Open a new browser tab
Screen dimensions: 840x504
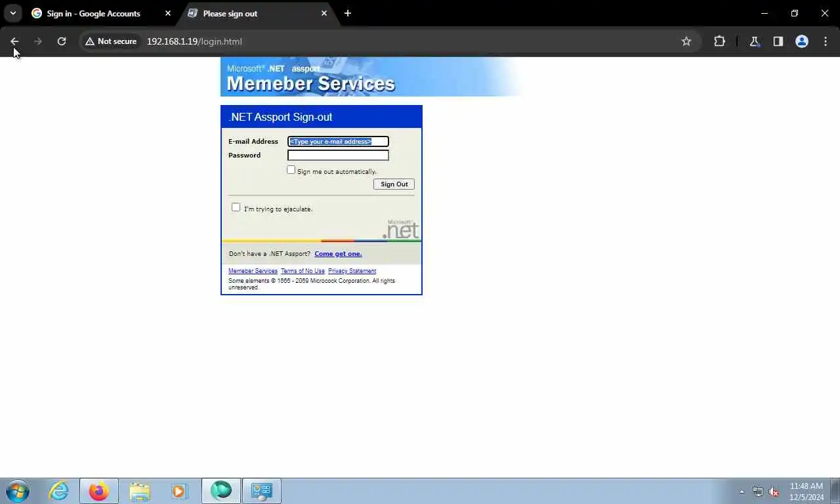point(348,13)
